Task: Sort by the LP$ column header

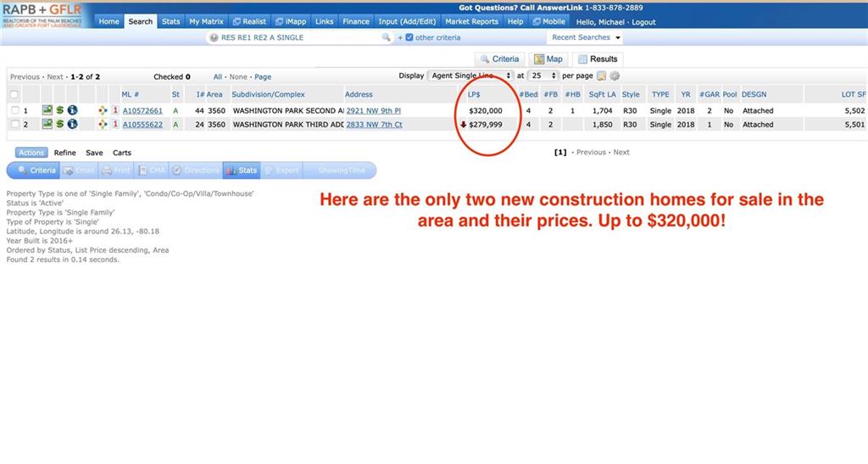Action: 475,94
